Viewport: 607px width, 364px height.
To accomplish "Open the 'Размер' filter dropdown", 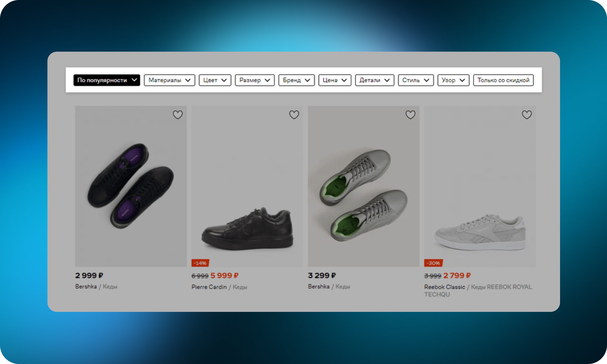I will click(255, 80).
